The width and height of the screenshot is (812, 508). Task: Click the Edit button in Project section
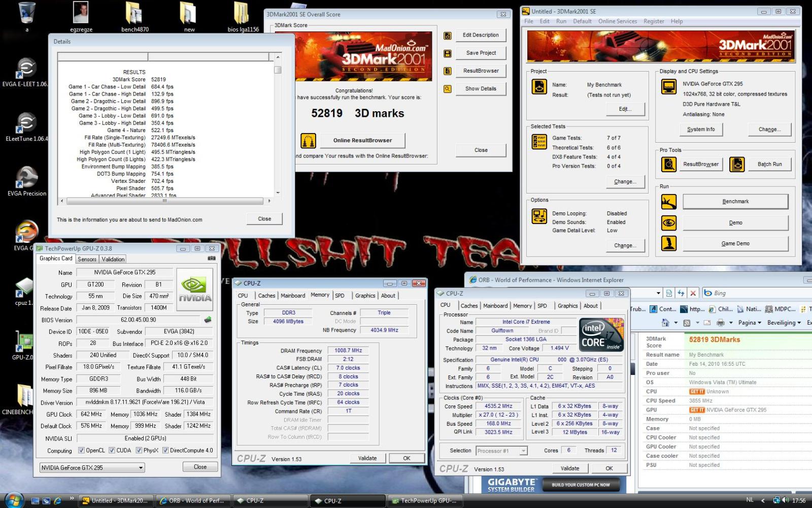625,109
